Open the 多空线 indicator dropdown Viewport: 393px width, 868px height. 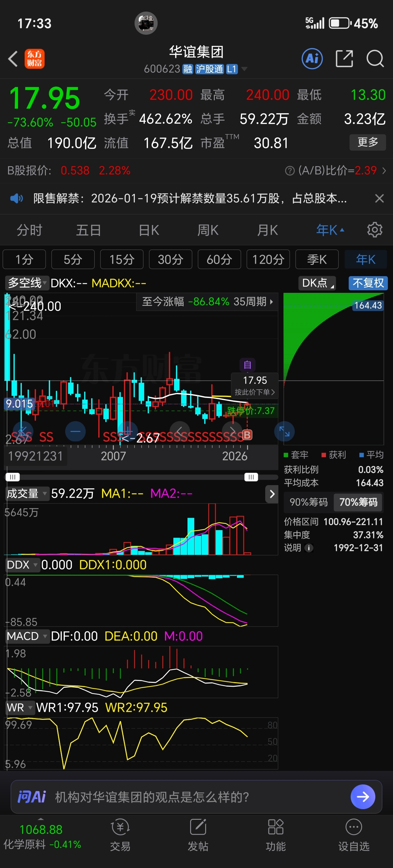click(x=27, y=283)
